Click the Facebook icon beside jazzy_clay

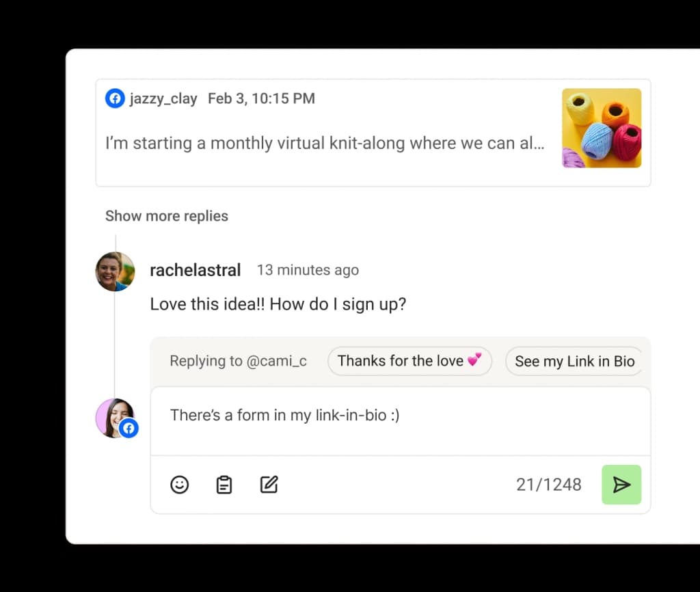(115, 98)
